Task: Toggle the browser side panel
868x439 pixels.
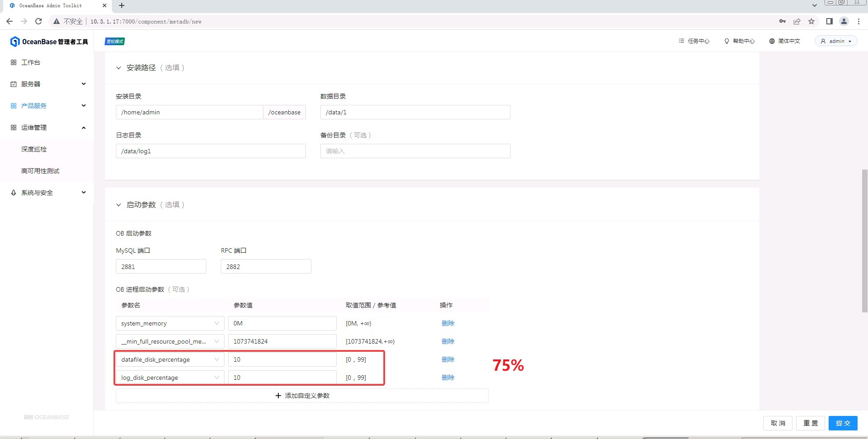Action: point(830,21)
